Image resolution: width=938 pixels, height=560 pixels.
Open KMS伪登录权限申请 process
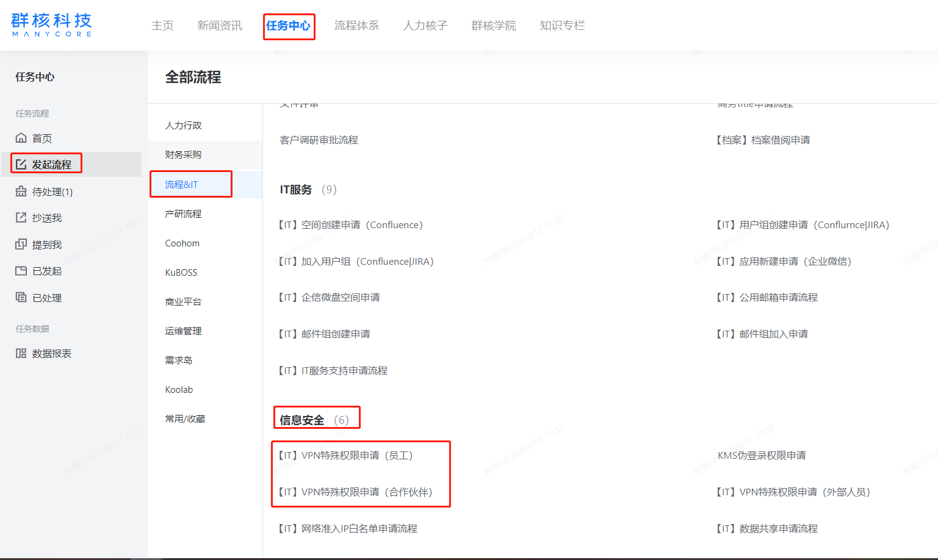(762, 455)
